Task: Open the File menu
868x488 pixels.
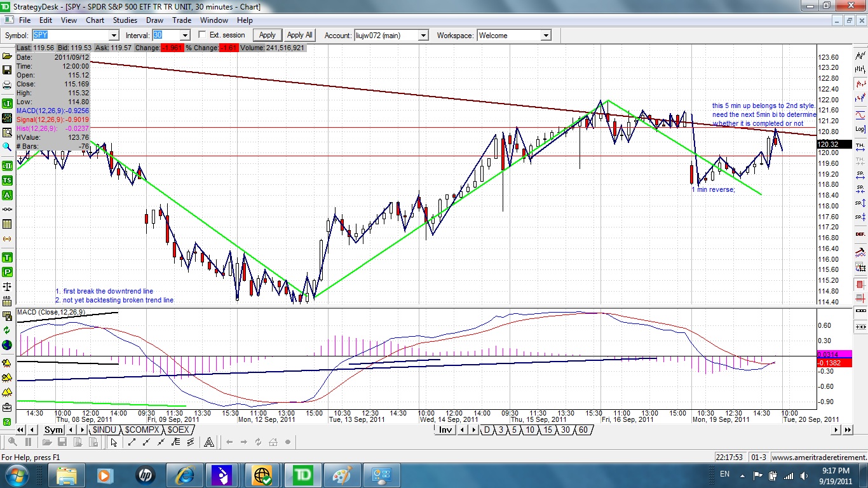Action: click(25, 20)
